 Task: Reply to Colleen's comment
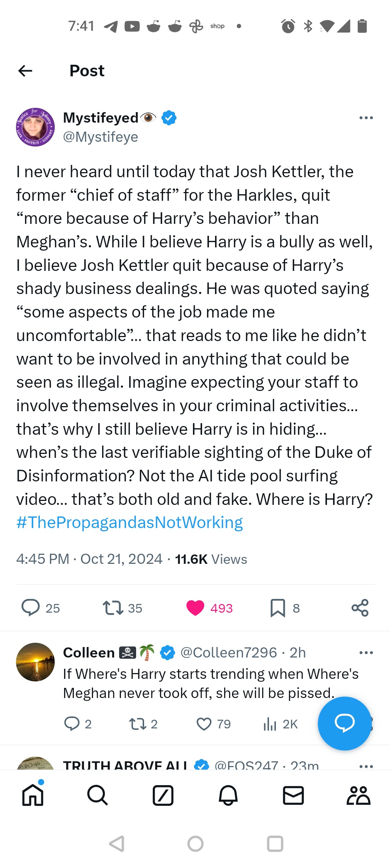pos(72,724)
